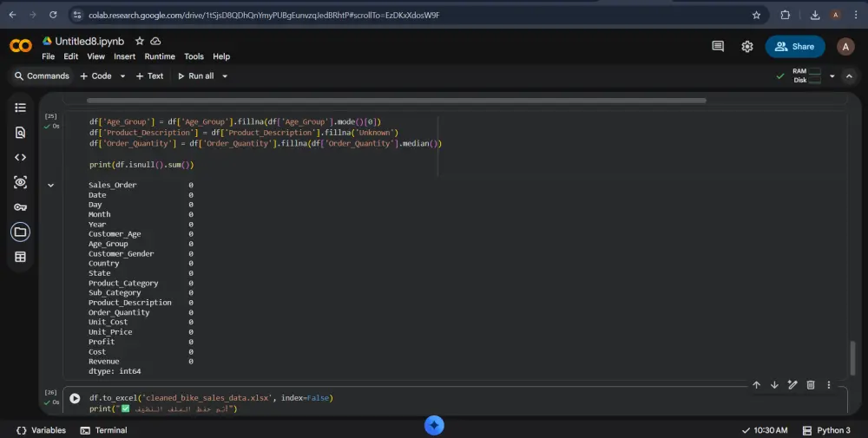
Task: Open more cell actions three-dot menu
Action: coord(829,385)
